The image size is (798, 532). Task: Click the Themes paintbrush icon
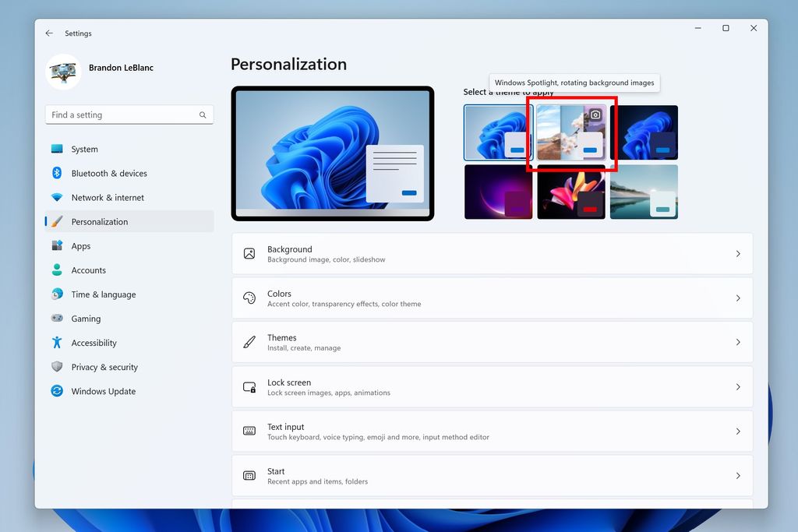[x=249, y=341]
